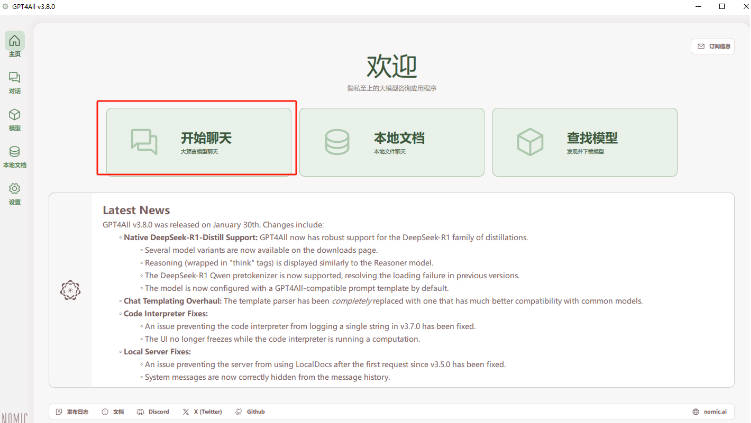Viewport: 751px width, 423px height.
Task: Open the Discord footer link
Action: [x=153, y=412]
